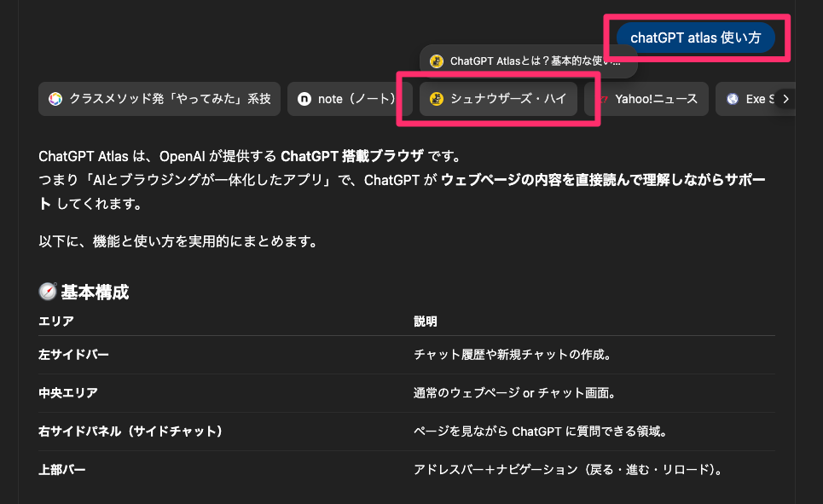Click the globe icon on Exe chip
823x504 pixels.
click(x=733, y=99)
